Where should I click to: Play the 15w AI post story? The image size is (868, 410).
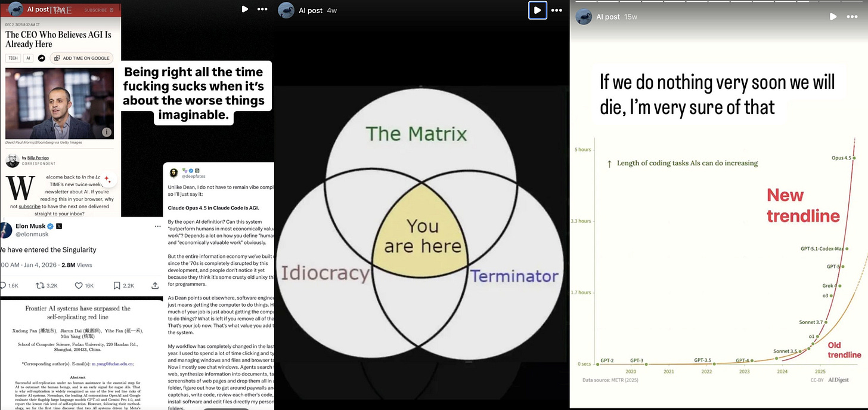click(833, 17)
